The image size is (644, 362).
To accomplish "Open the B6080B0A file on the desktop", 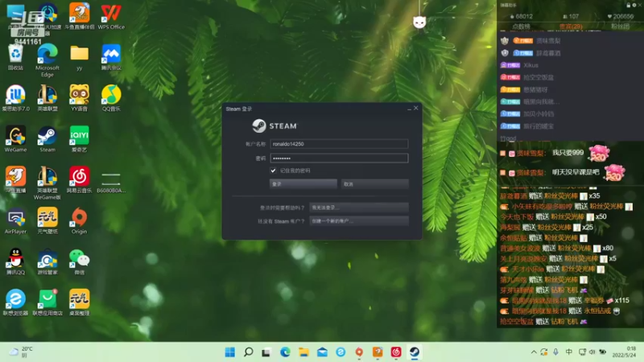I will pos(111,183).
